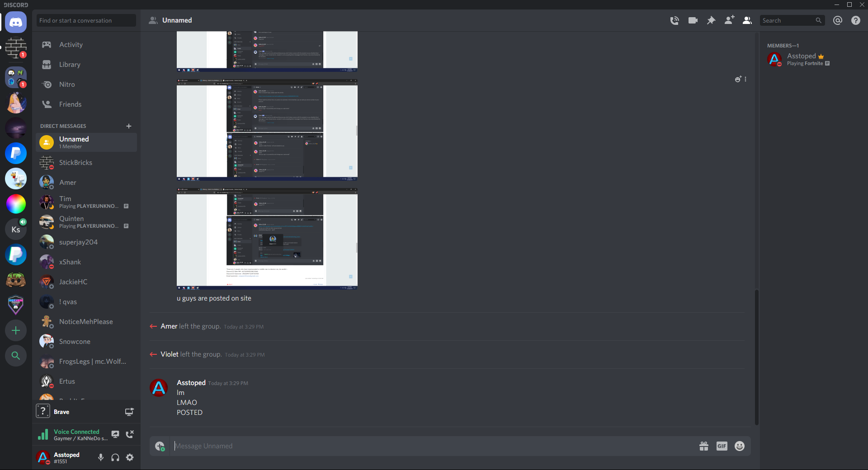
Task: Open more options for message
Action: (745, 79)
